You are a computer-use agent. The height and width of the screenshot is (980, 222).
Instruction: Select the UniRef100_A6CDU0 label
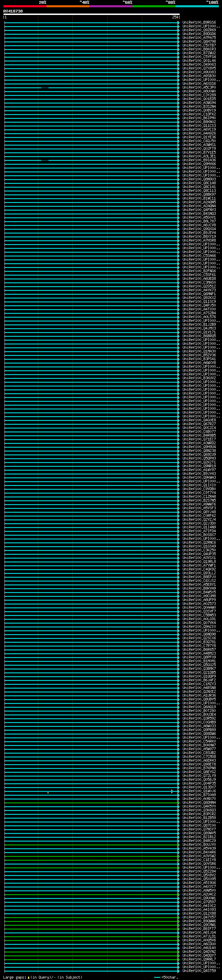(x=199, y=944)
